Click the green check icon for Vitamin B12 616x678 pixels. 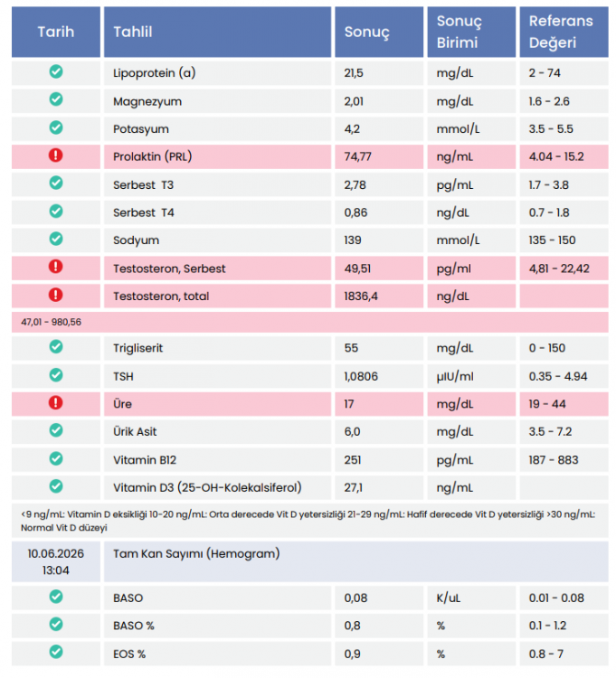coord(56,458)
